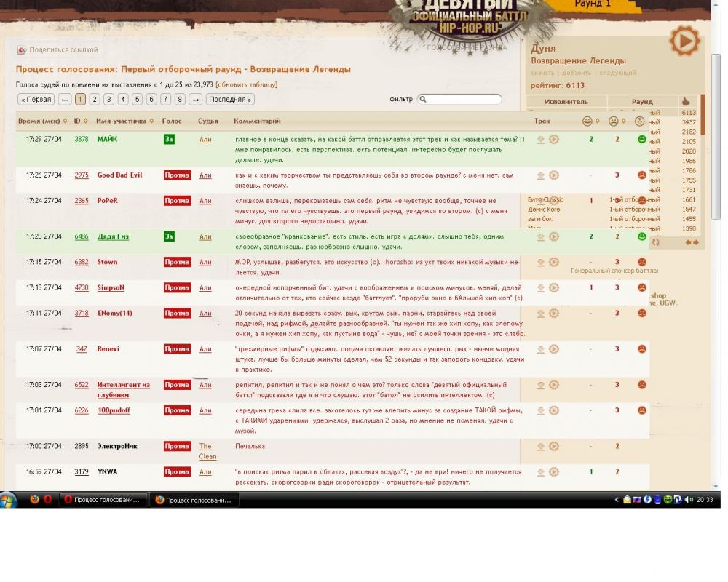Play track in YNWA row
This screenshot has height=582, width=728.
554,471
